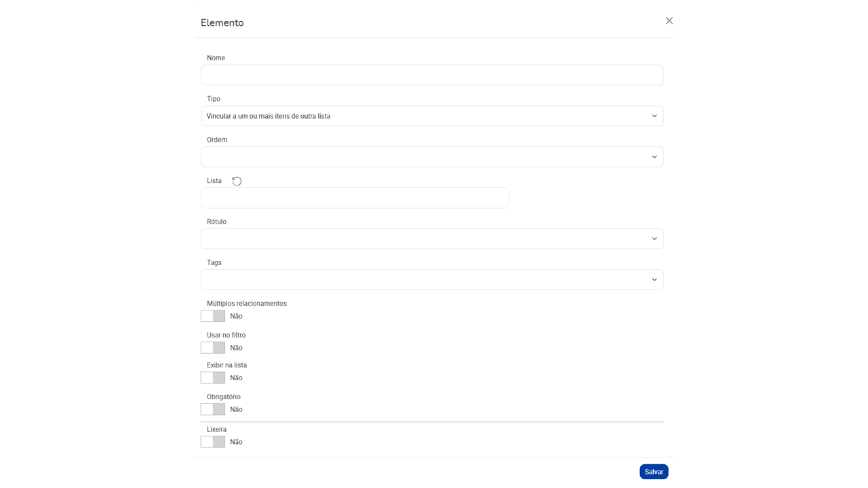Click the Não label beside Lixeira

coord(236,442)
